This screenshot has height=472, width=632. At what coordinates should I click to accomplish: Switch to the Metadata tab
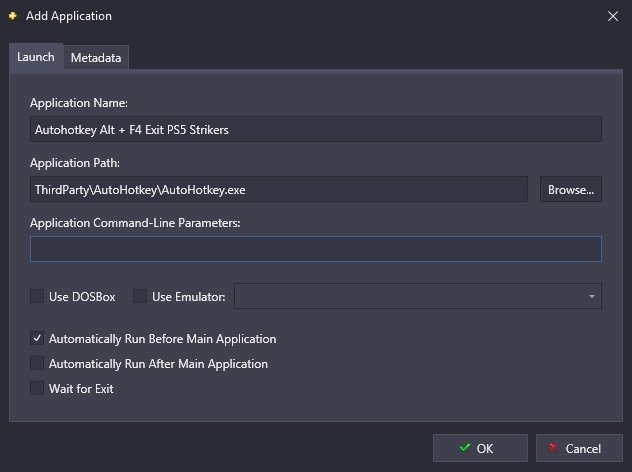point(96,58)
